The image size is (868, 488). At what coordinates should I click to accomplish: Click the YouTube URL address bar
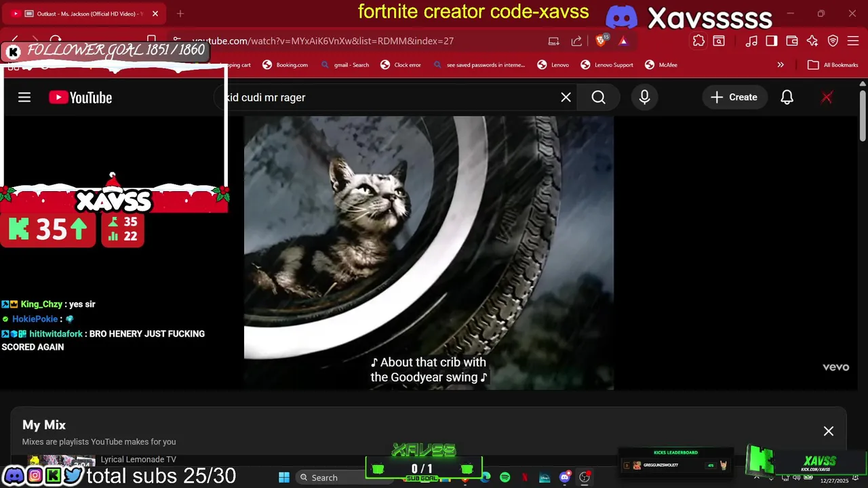coord(323,41)
